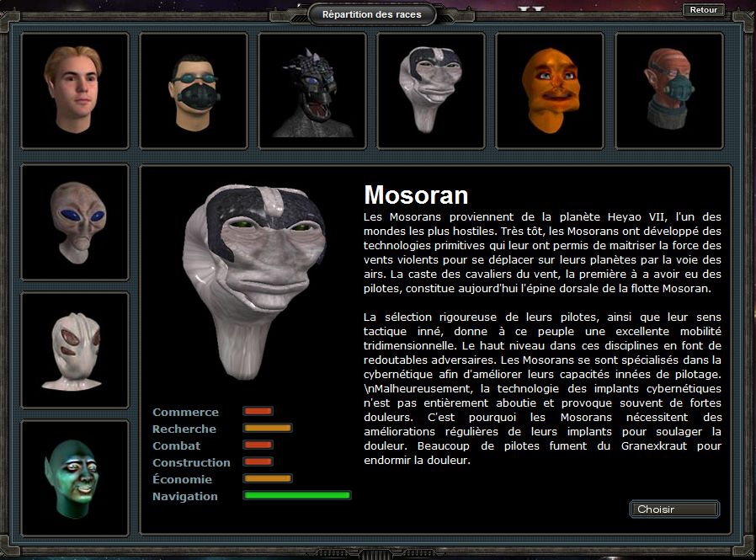Click the Répartition des races title
The height and width of the screenshot is (560, 756).
click(372, 14)
